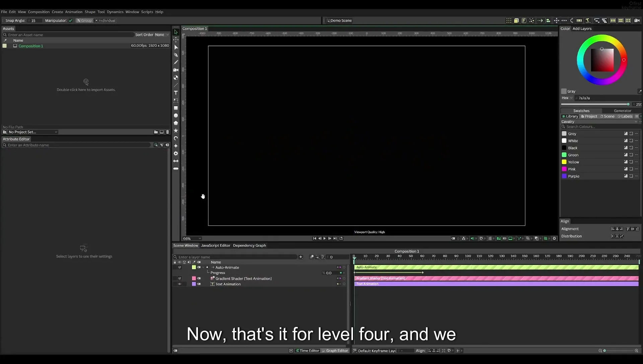The width and height of the screenshot is (643, 364).
Task: Switch manipulator mode to Group
Action: tap(84, 20)
